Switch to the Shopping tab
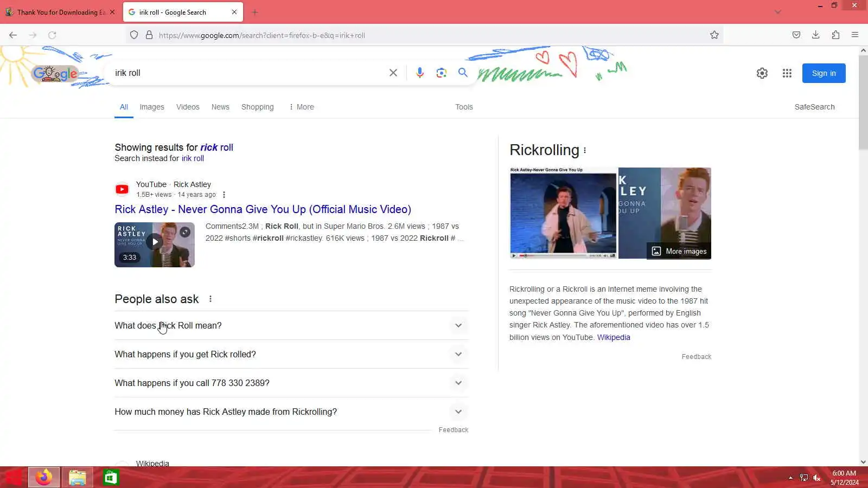The image size is (868, 488). coord(258,107)
